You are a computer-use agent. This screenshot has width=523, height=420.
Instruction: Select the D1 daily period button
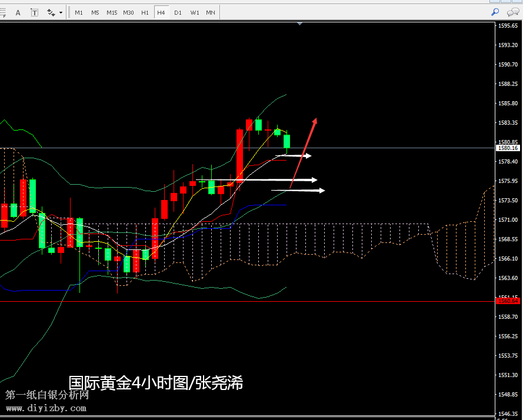[x=178, y=12]
